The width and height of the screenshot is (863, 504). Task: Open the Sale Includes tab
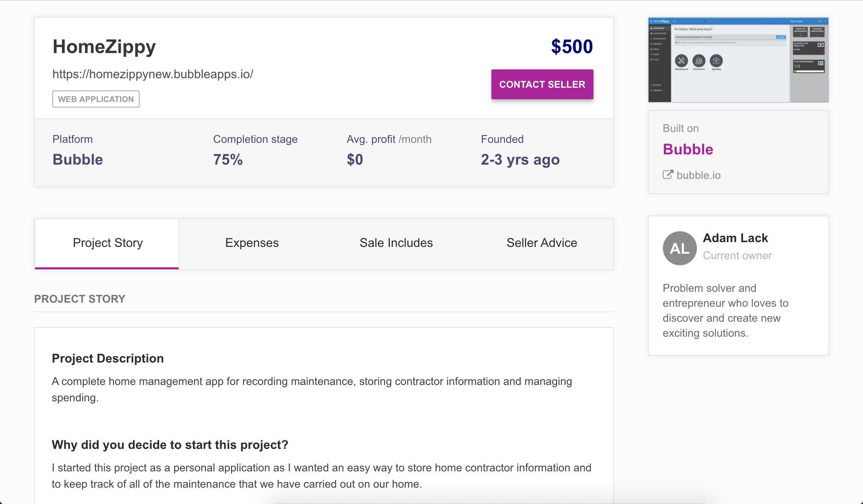(396, 243)
